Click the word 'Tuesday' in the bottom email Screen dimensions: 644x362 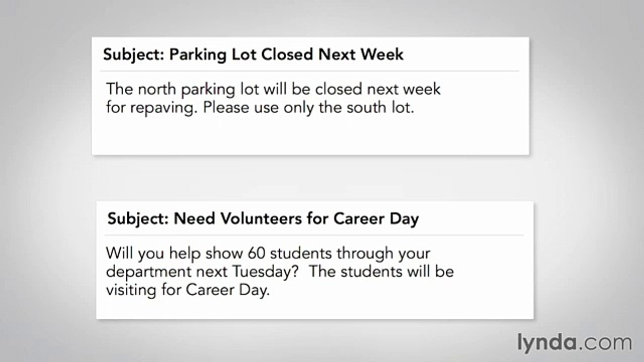[261, 271]
